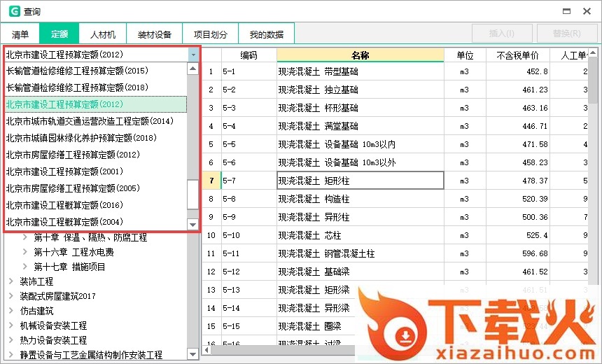The height and width of the screenshot is (364, 602).
Task: Click the 名称 column header
Action: pyautogui.click(x=360, y=55)
